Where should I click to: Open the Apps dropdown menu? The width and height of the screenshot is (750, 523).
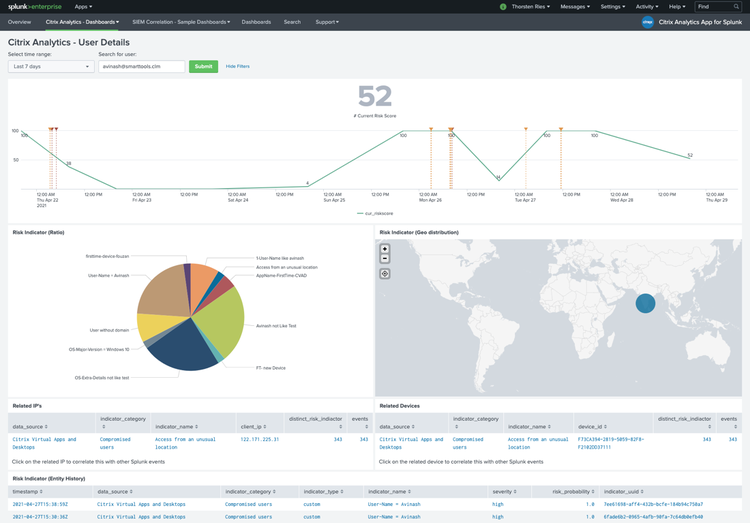[83, 7]
